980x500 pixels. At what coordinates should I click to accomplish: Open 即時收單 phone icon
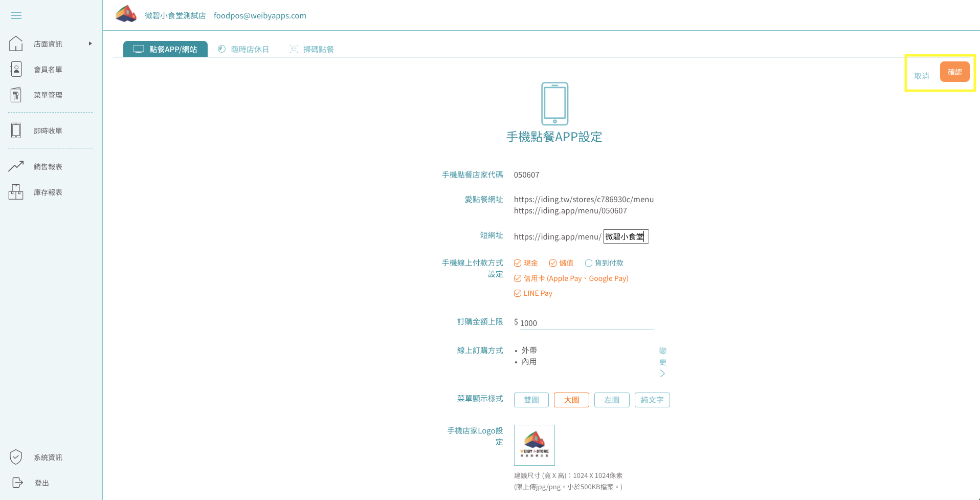click(x=16, y=131)
